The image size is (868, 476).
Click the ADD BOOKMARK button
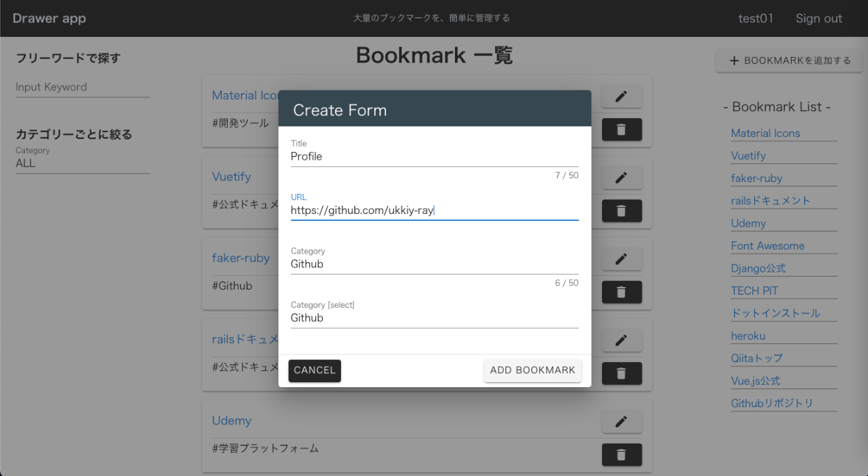(x=532, y=370)
